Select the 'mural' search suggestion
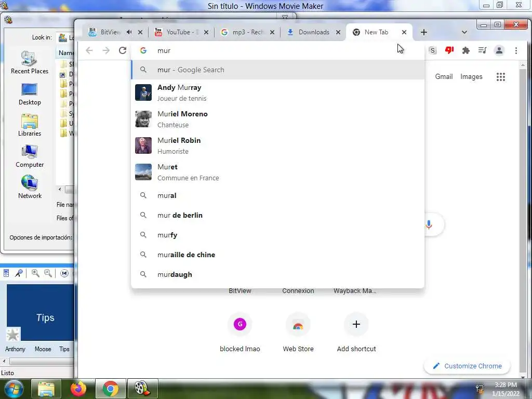This screenshot has width=532, height=399. pyautogui.click(x=278, y=195)
